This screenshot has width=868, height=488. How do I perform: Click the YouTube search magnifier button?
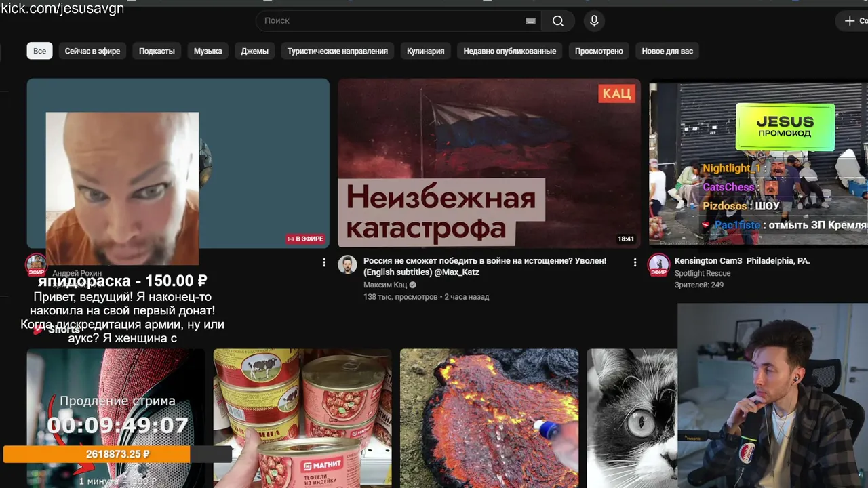pos(558,21)
